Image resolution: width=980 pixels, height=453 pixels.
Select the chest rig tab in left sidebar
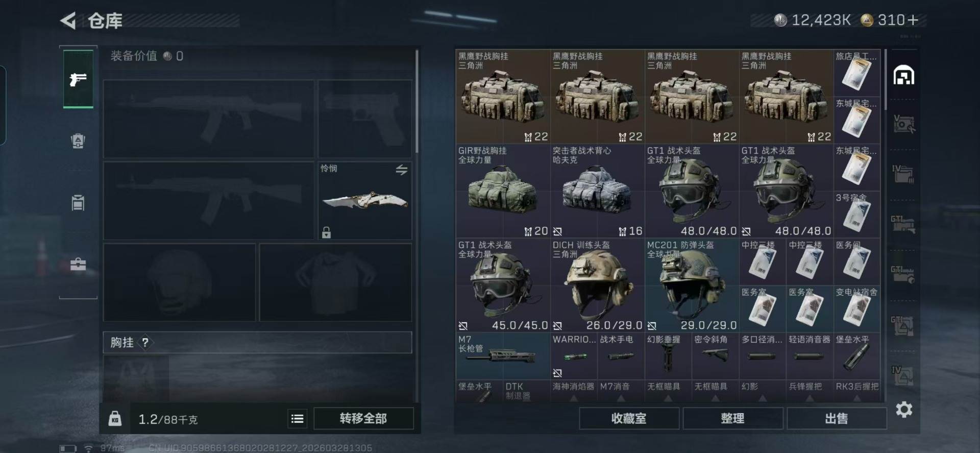point(78,203)
